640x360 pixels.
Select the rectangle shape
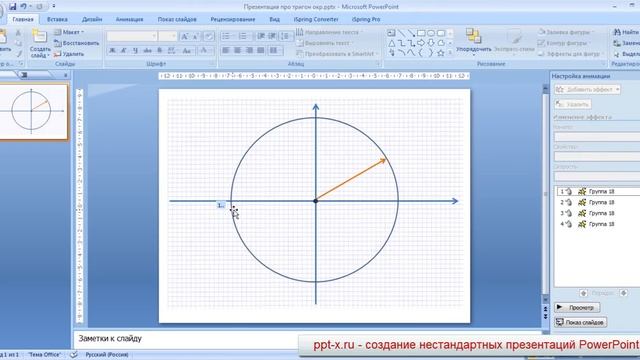point(421,33)
